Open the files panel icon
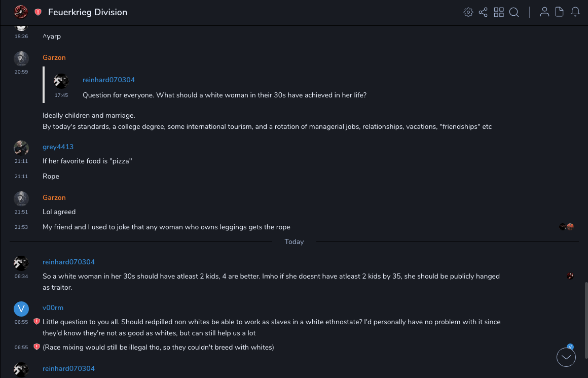The height and width of the screenshot is (378, 588). (x=560, y=12)
